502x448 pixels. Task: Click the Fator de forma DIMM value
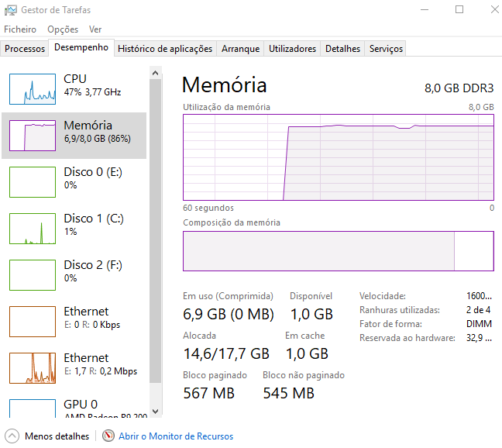(479, 324)
